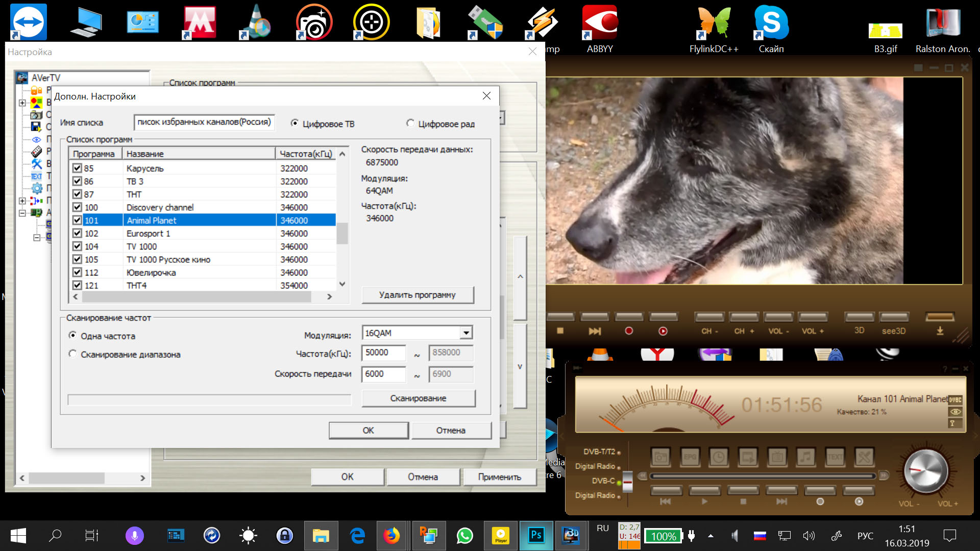Open Photoshop from the taskbar
Viewport: 980px width, 551px height.
536,535
